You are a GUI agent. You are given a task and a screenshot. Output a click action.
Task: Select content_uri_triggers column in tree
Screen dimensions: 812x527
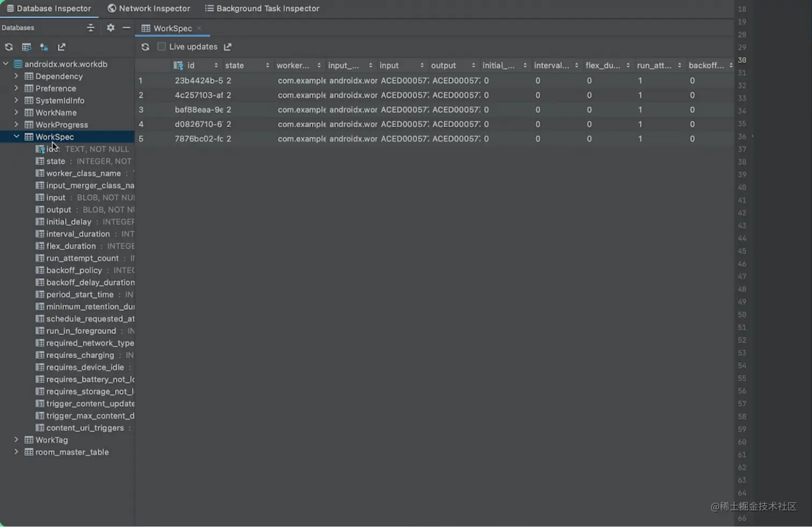(85, 428)
